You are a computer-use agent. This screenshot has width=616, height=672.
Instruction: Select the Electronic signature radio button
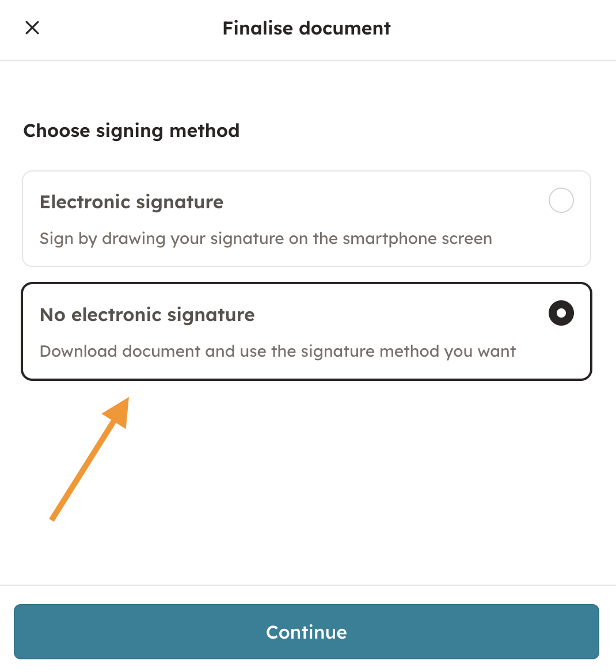click(561, 201)
